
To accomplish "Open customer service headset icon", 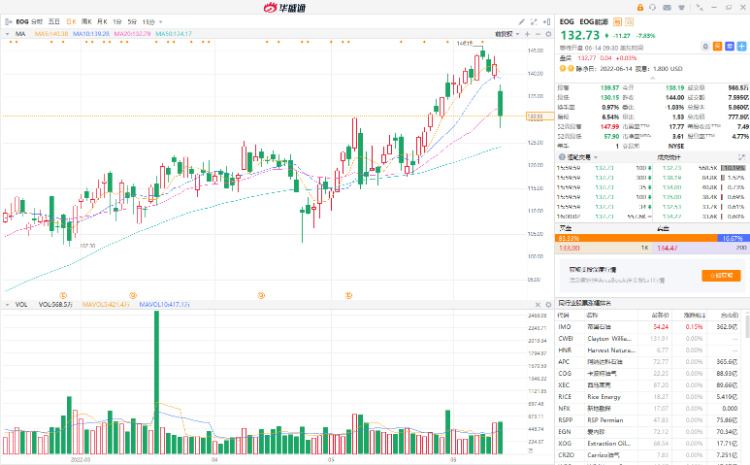I will [x=652, y=8].
